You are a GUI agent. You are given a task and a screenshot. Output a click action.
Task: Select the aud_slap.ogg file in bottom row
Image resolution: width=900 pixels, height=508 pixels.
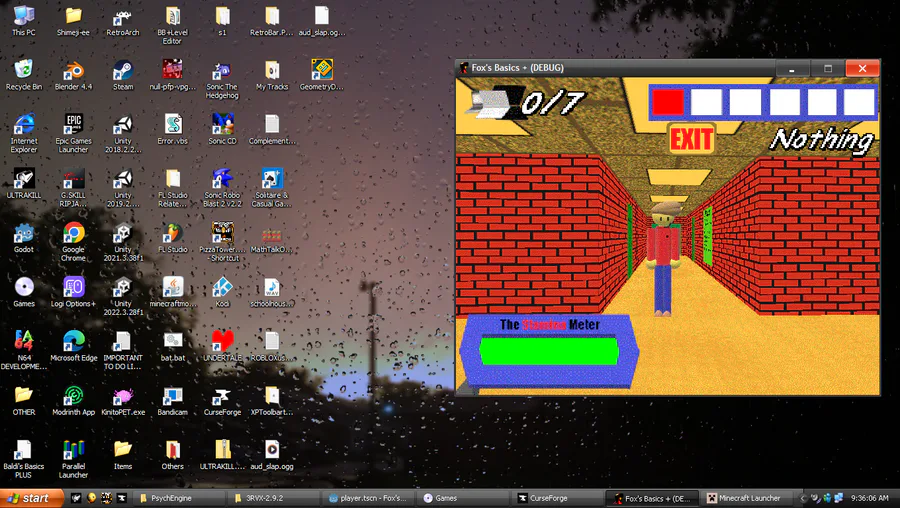tap(272, 454)
